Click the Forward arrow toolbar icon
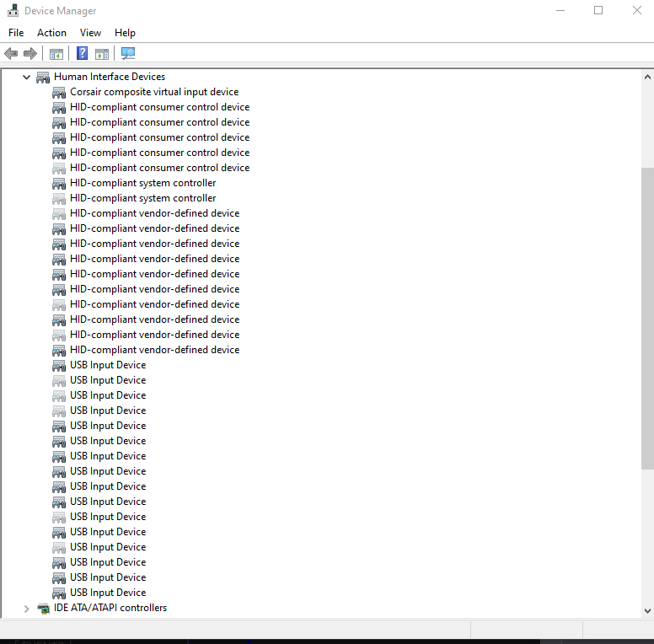Screen dimensions: 654x644 click(x=30, y=53)
